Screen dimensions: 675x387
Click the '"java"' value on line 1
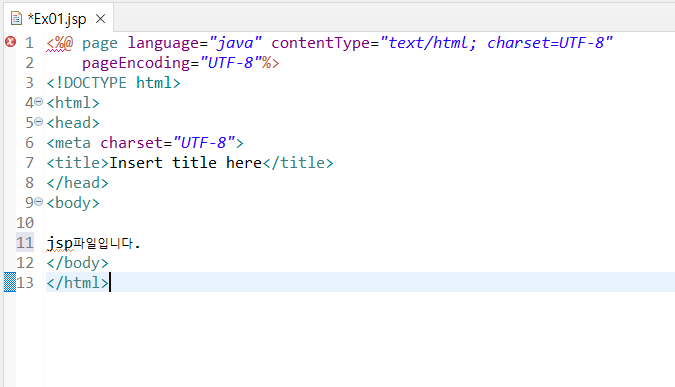pyautogui.click(x=235, y=43)
